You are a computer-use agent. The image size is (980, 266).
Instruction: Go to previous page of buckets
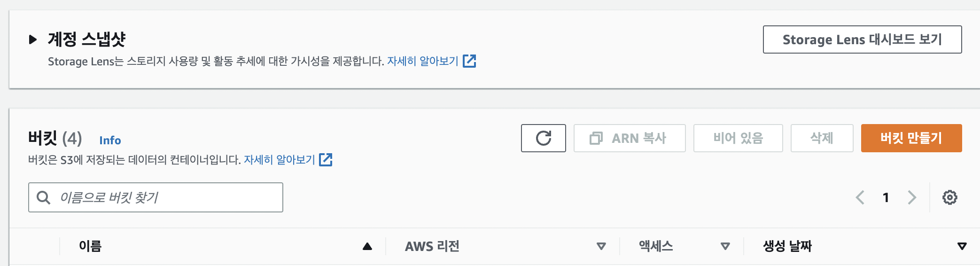point(860,197)
